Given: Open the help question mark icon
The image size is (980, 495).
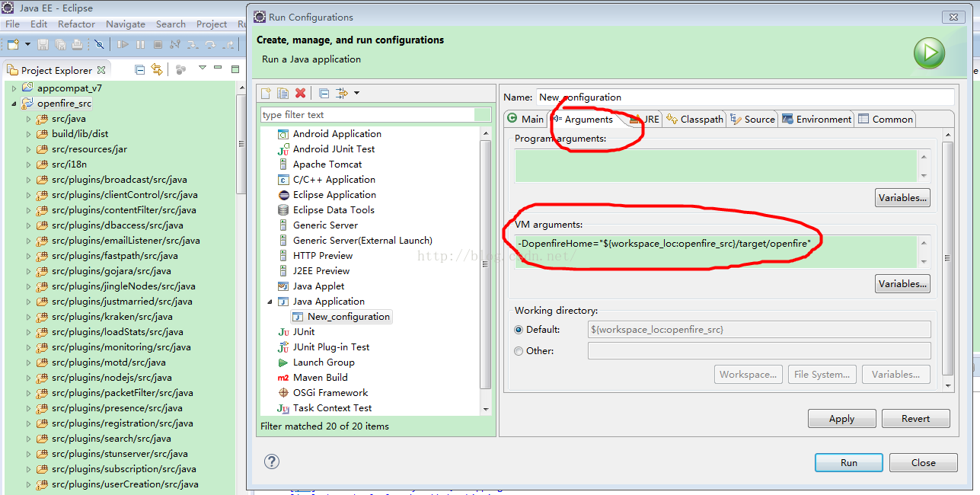Looking at the screenshot, I should 272,461.
